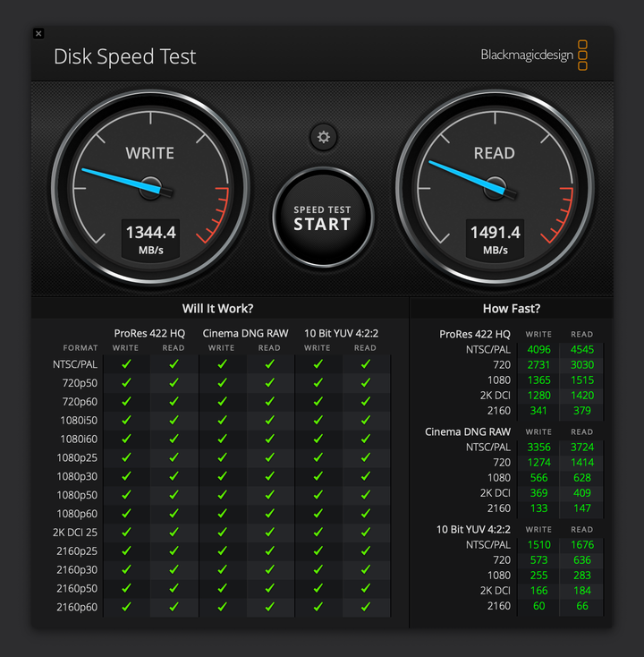This screenshot has width=644, height=657.
Task: Click the 1510 10 Bit YUV write value
Action: point(538,545)
